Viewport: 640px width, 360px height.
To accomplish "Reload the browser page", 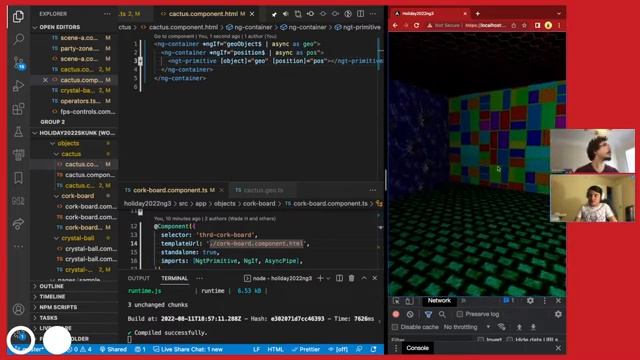I will (416, 25).
